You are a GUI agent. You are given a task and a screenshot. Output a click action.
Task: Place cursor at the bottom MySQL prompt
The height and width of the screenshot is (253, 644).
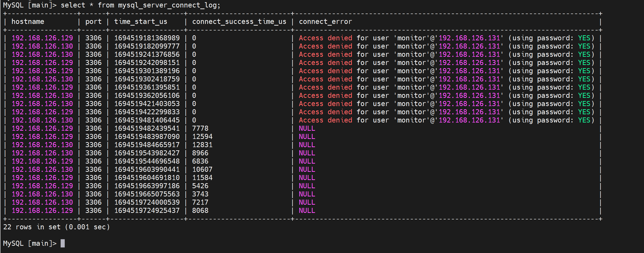coord(63,243)
